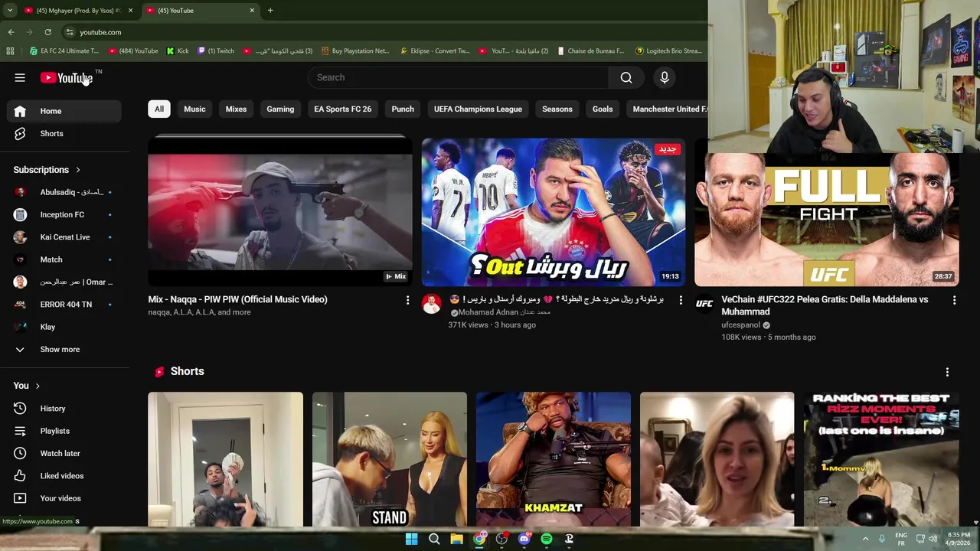
Task: Open Buy Playstation Network bookmark
Action: pos(354,51)
